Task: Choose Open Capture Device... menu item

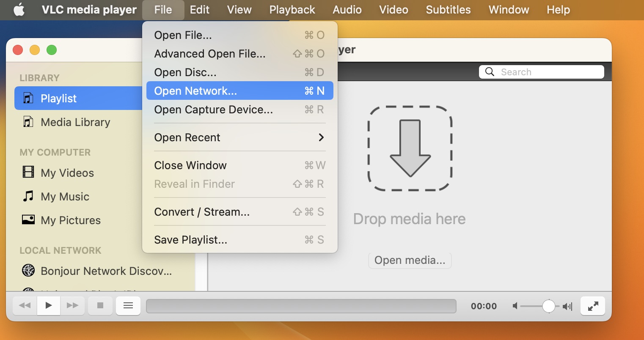Action: coord(240,110)
